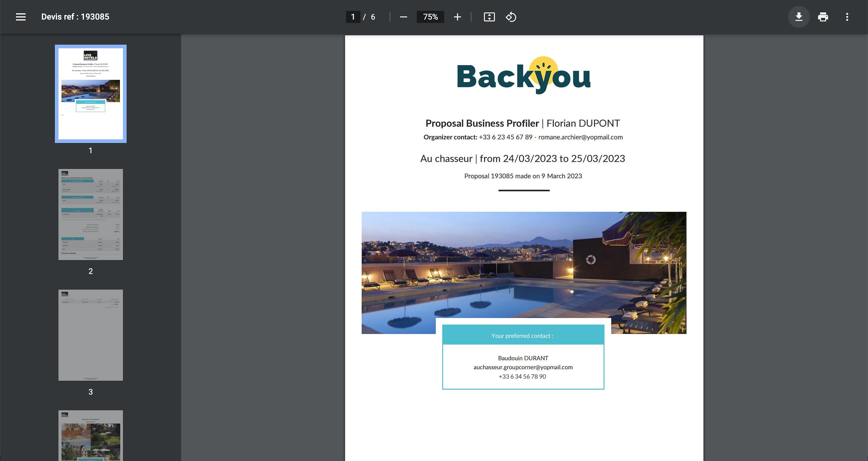The image size is (868, 461).
Task: Select the currently active page 1 thumbnail
Action: pyautogui.click(x=90, y=93)
